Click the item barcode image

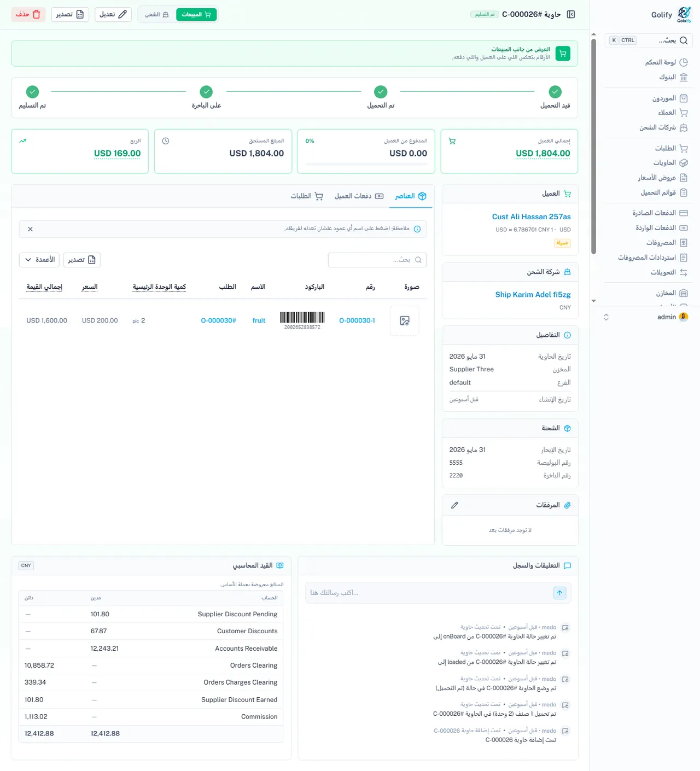point(302,320)
